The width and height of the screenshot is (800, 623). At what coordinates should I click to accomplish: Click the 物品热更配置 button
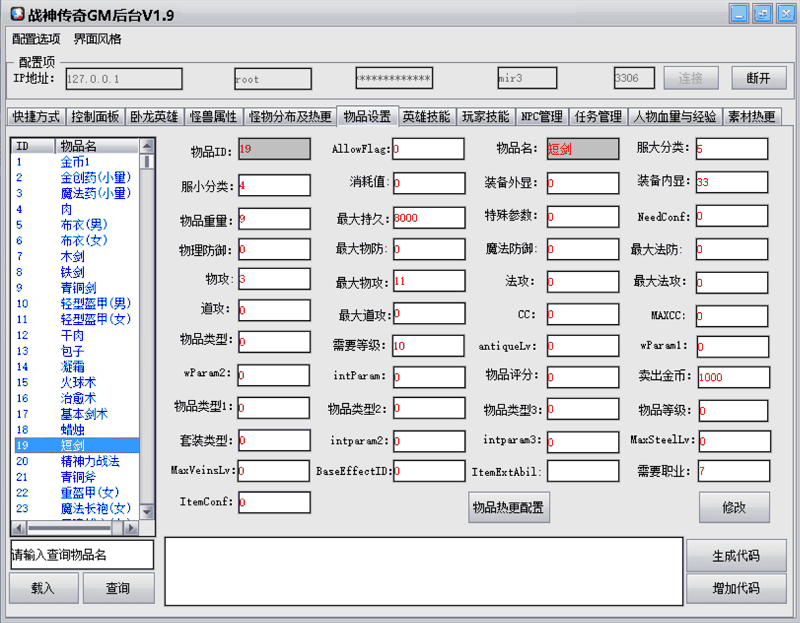509,507
